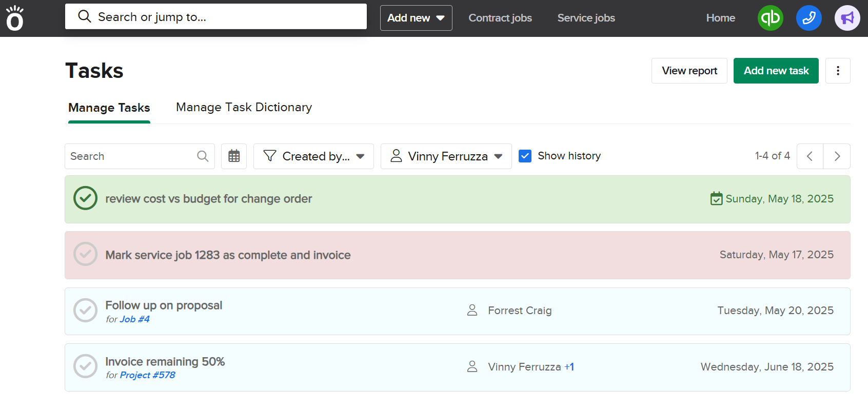This screenshot has height=412, width=868.
Task: Open the phone call icon
Action: pyautogui.click(x=808, y=18)
